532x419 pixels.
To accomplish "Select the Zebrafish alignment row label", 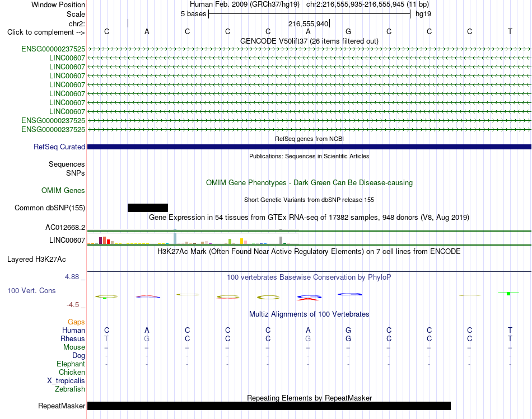I will [x=70, y=389].
